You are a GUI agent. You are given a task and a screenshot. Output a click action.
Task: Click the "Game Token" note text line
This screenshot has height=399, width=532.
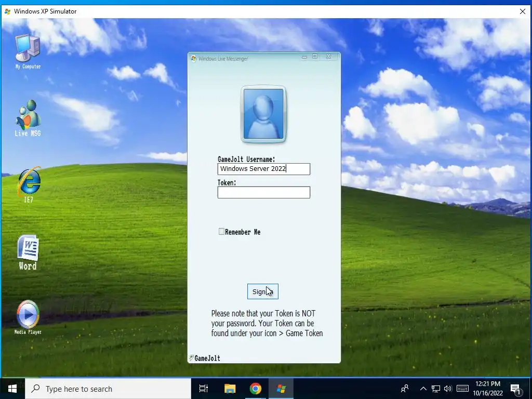click(x=267, y=333)
